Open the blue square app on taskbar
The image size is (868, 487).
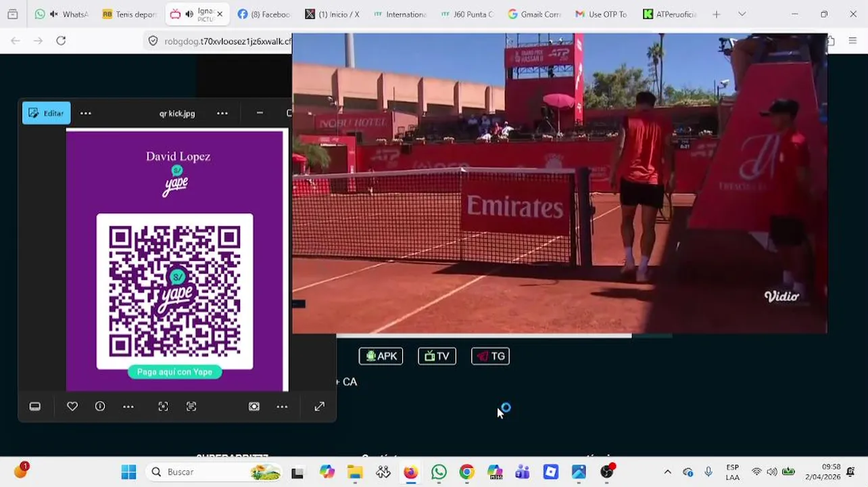click(551, 472)
